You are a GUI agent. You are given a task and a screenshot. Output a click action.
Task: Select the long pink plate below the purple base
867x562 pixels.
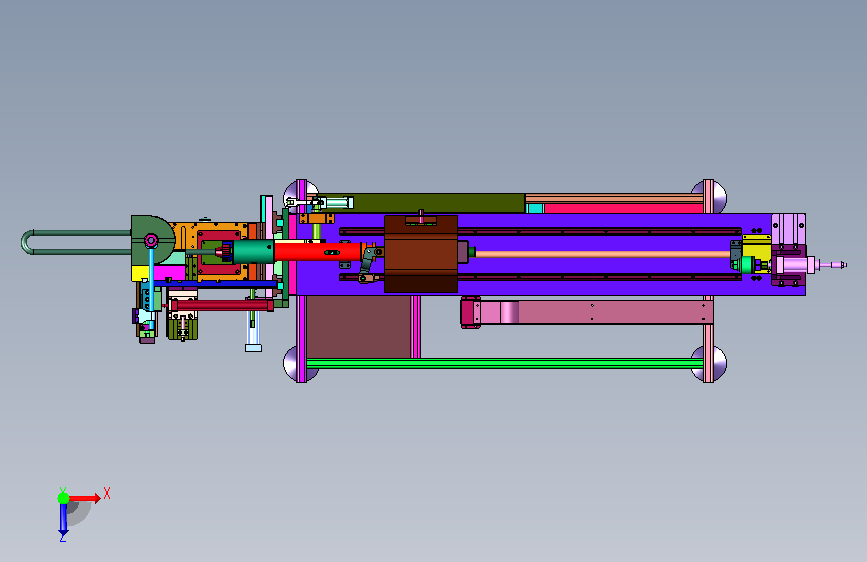pos(596,312)
